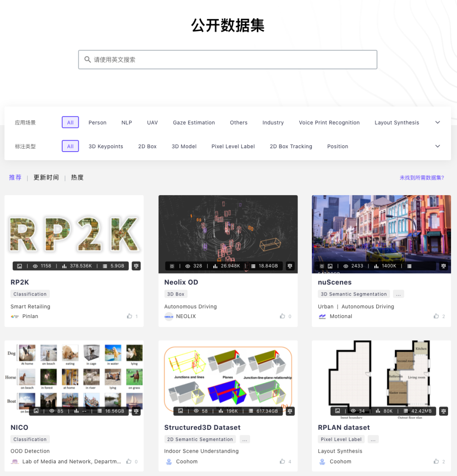Image resolution: width=457 pixels, height=476 pixels.
Task: Sort datasets by 推荐
Action: coord(15,177)
